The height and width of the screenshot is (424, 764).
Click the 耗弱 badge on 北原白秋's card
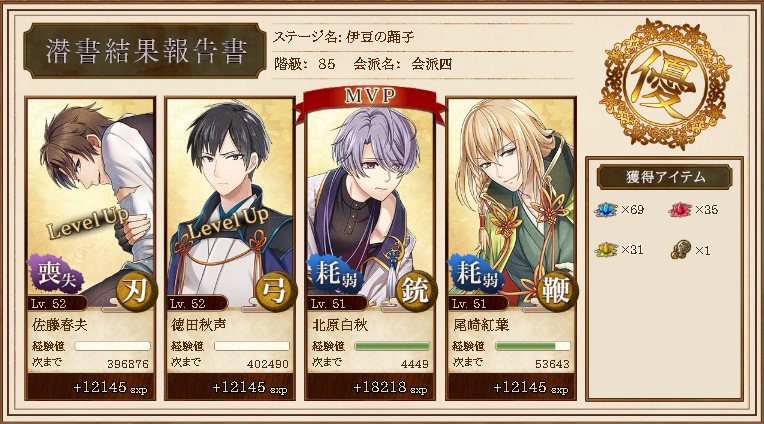[x=335, y=274]
